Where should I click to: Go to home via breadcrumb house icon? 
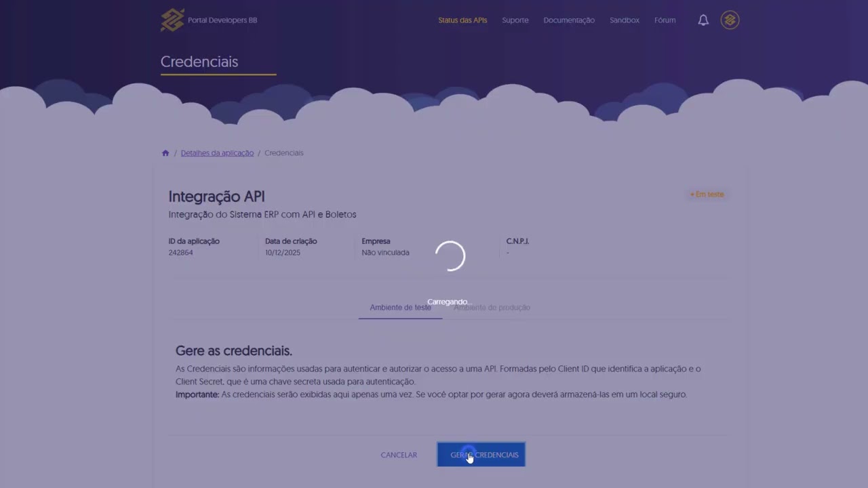pos(165,153)
